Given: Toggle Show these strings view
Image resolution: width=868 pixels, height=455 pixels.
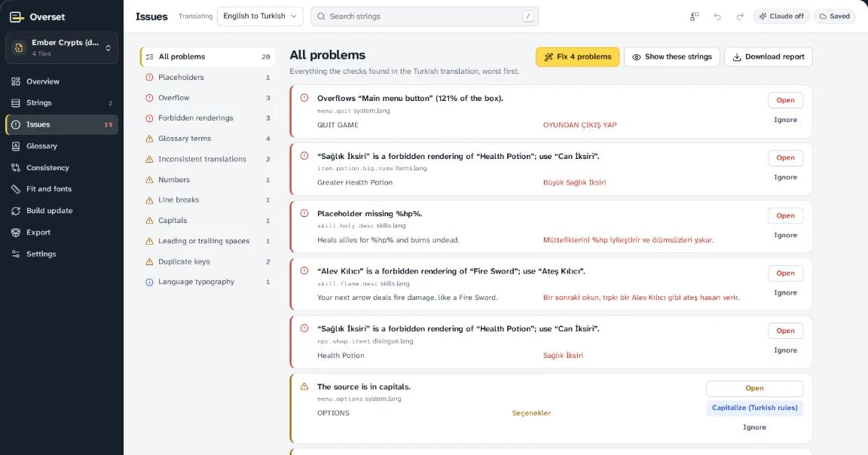Looking at the screenshot, I should pyautogui.click(x=671, y=57).
